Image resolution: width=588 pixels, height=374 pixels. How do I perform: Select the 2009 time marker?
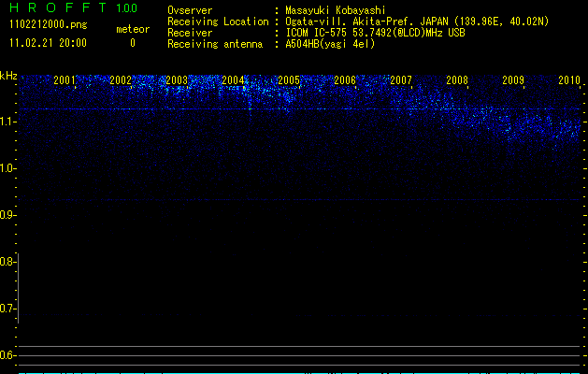pyautogui.click(x=513, y=79)
